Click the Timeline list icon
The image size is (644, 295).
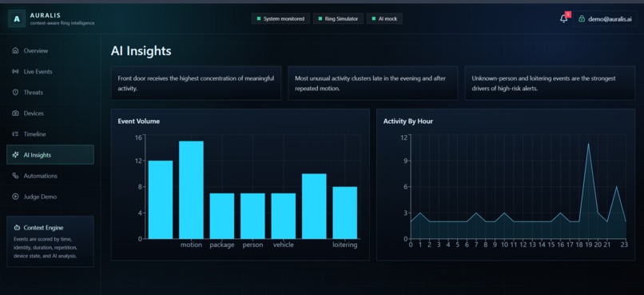16,134
